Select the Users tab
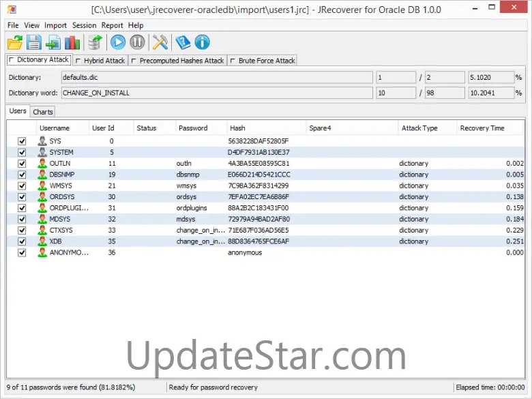The height and width of the screenshot is (399, 532). (18, 111)
